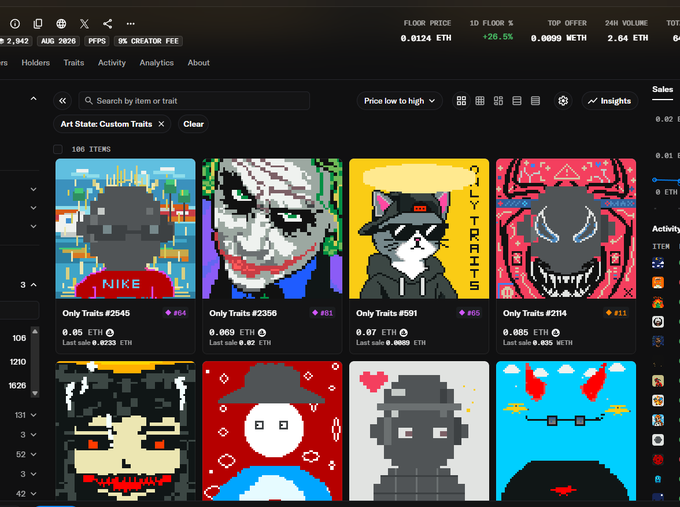Click rarity badge #64 on Only Traits #2545
This screenshot has width=680, height=507.
pyautogui.click(x=176, y=313)
